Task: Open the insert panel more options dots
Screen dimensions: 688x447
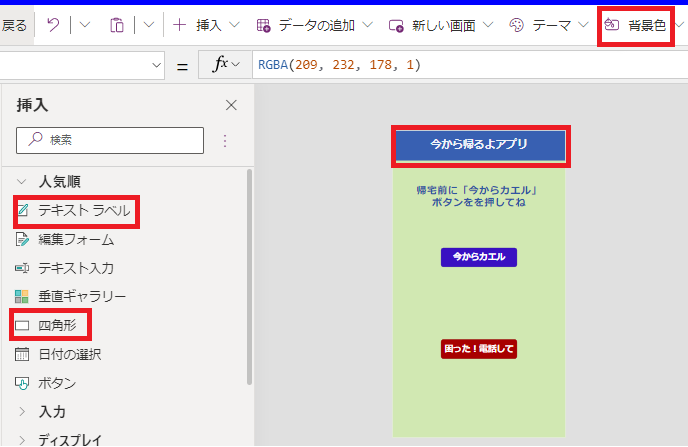Action: 225,140
